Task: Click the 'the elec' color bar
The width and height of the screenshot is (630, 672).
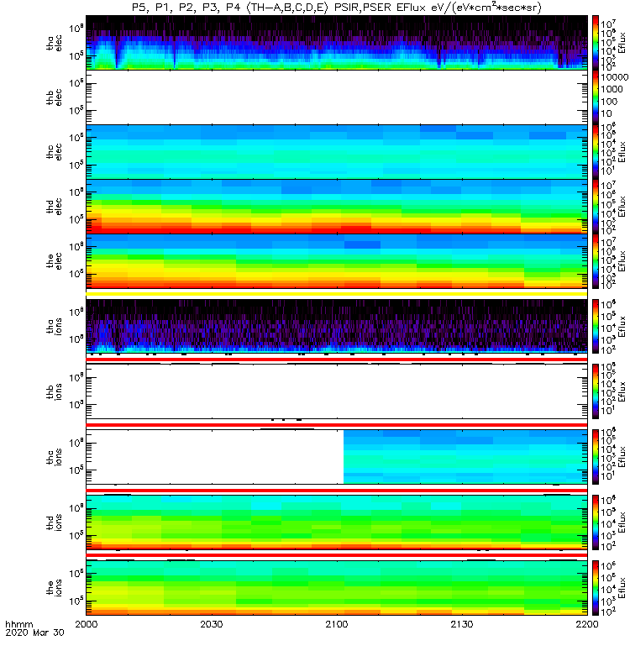Action: click(x=596, y=260)
